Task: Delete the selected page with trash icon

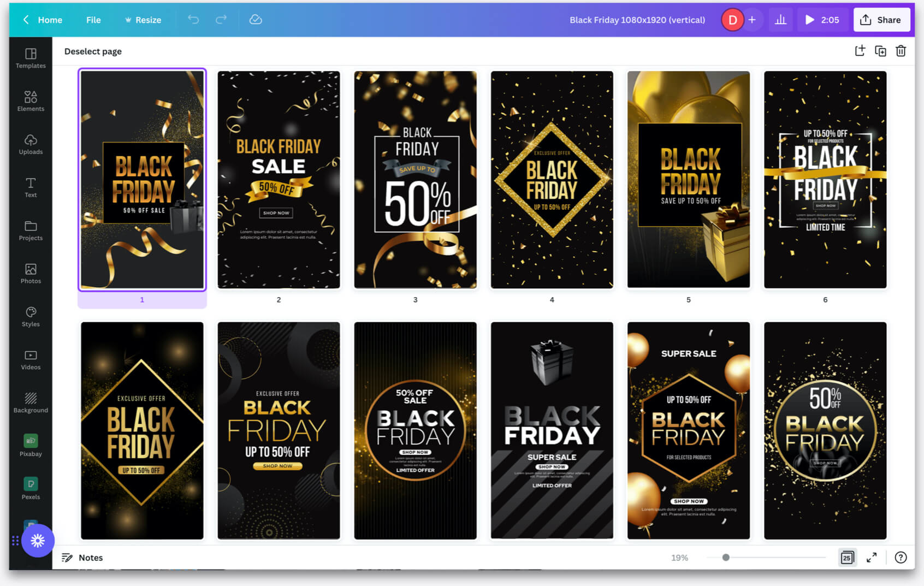Action: [x=901, y=51]
